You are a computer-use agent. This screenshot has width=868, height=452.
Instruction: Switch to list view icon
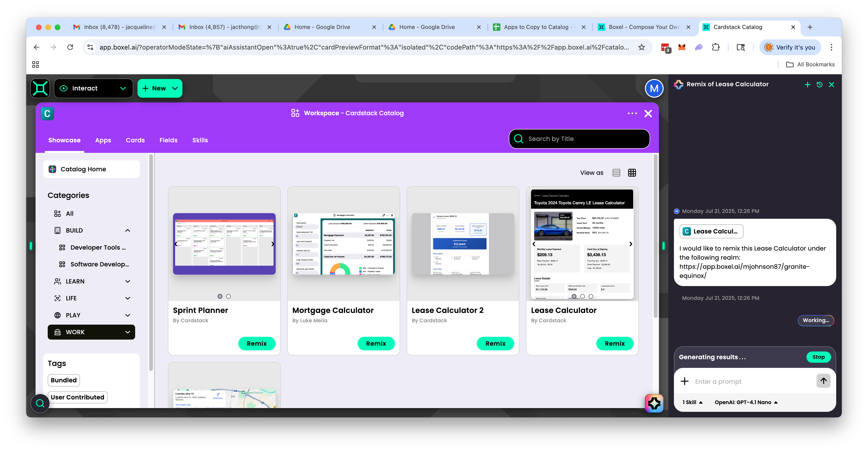(x=616, y=173)
